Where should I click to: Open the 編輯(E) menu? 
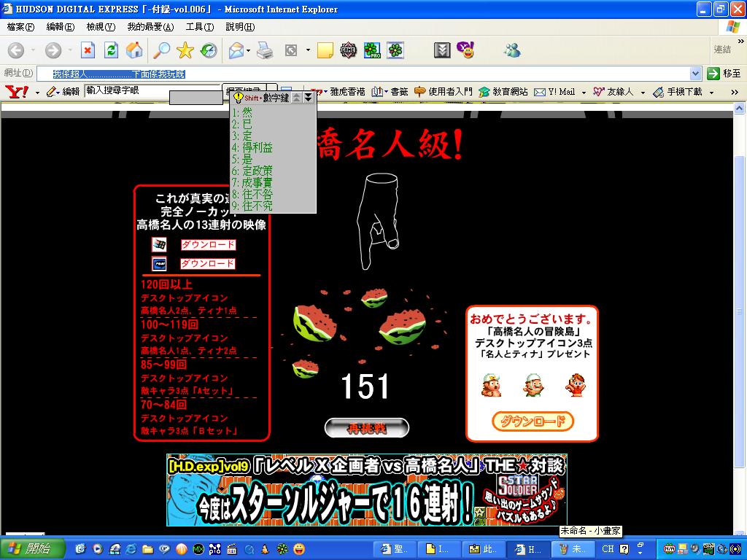(60, 27)
